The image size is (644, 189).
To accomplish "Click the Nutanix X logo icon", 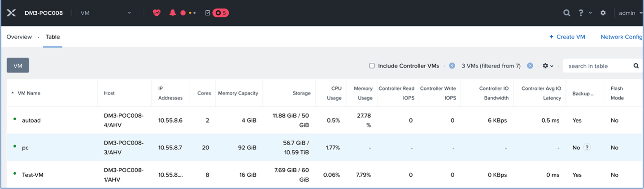I will coord(12,13).
